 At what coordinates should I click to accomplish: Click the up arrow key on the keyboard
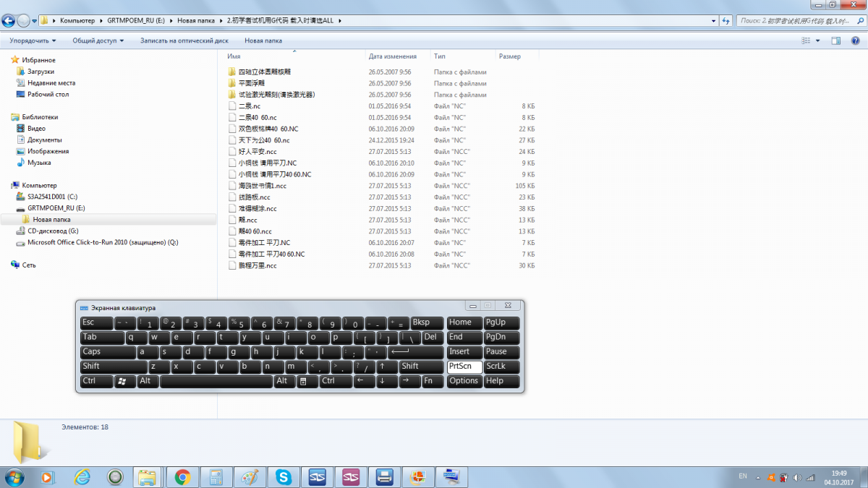[x=388, y=367]
